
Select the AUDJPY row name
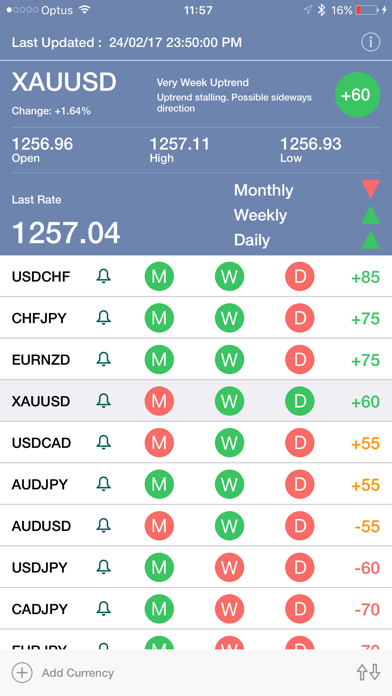40,484
